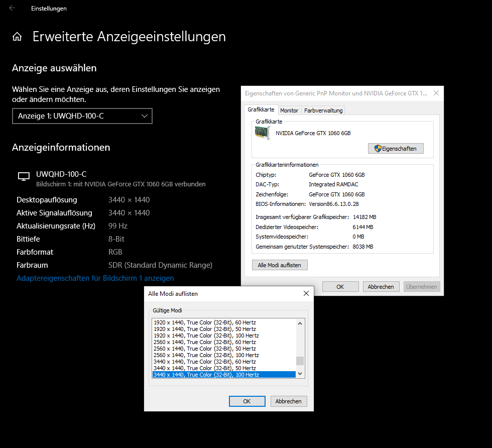Click the 14182 MB graphics memory value
Screen dimensions: 492x448
364,217
